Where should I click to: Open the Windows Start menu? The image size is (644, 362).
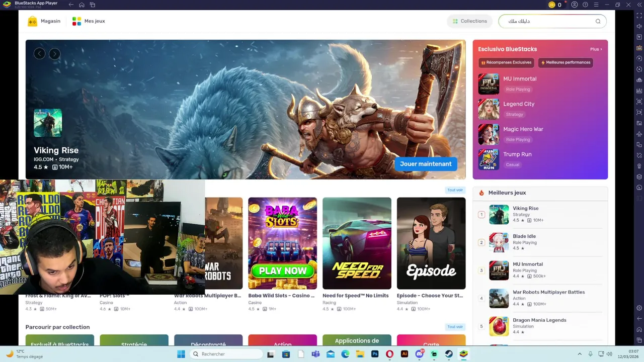(181, 354)
